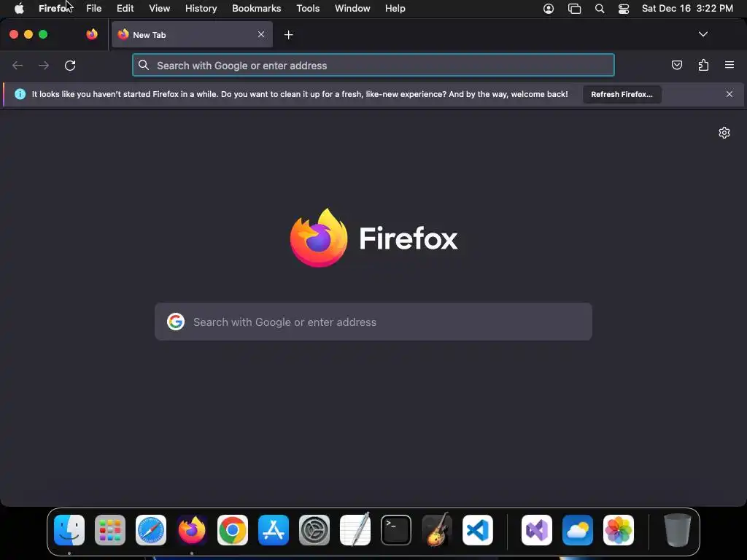This screenshot has height=560, width=747.
Task: Close the New Tab tab
Action: pos(261,34)
